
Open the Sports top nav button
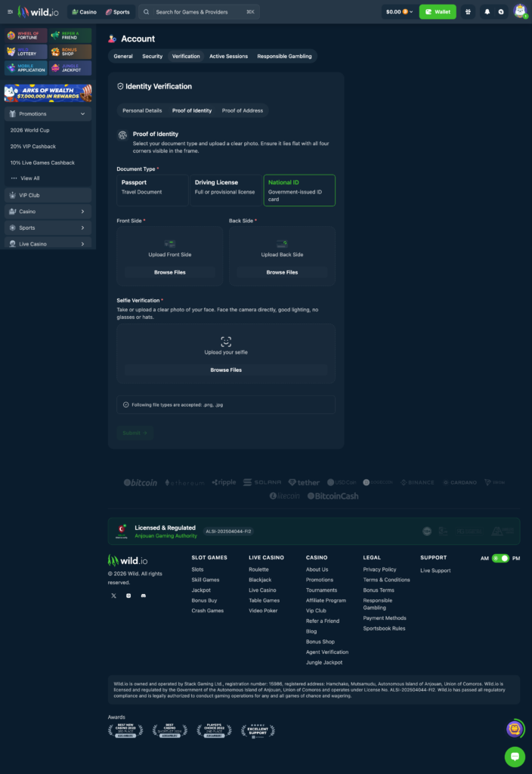point(117,12)
